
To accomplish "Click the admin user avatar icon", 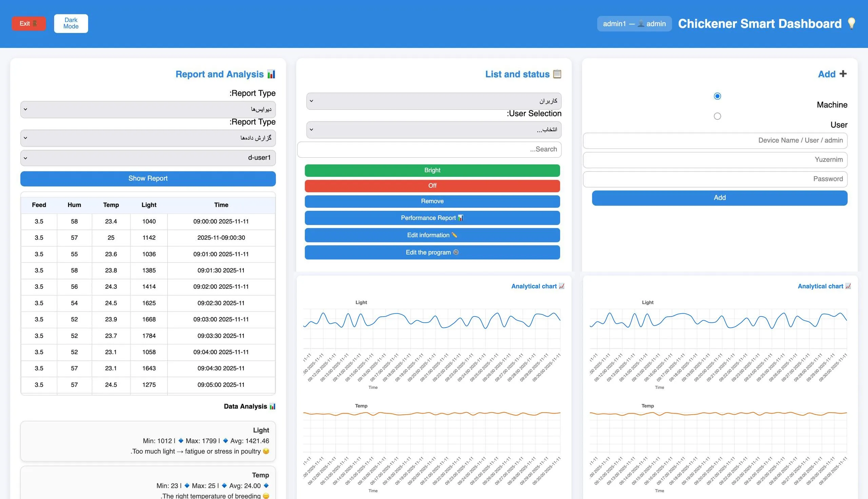I will tap(640, 24).
